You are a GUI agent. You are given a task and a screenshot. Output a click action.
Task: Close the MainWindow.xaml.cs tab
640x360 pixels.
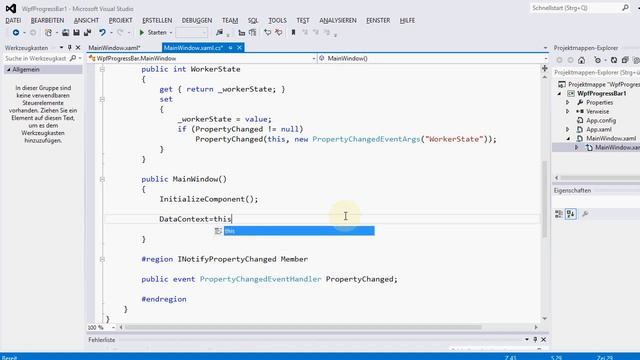coord(239,48)
